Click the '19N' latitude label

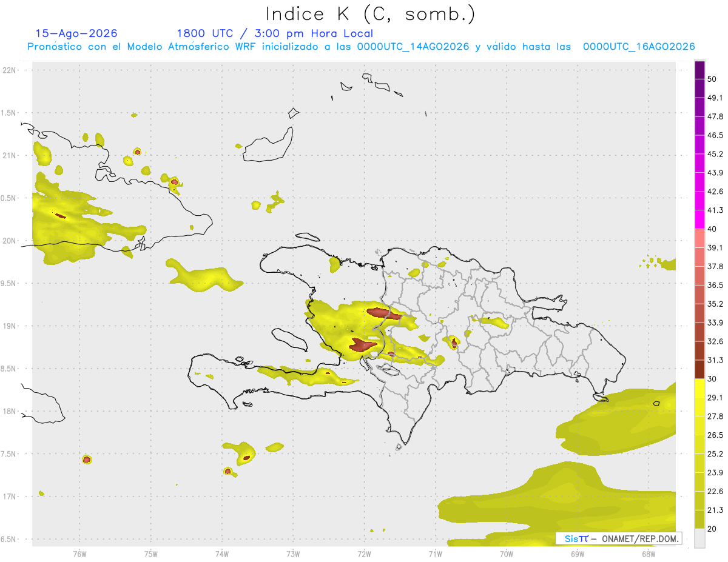point(9,326)
